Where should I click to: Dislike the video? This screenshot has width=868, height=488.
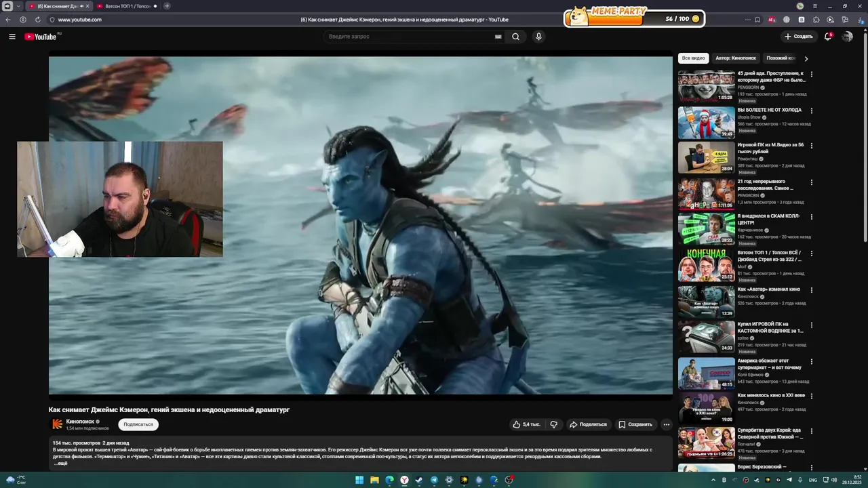[x=554, y=424]
